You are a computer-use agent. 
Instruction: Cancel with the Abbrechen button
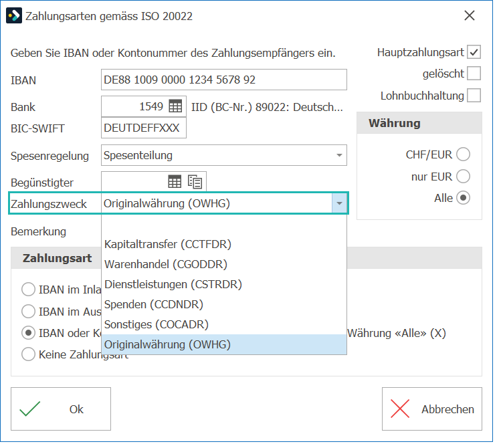point(432,409)
